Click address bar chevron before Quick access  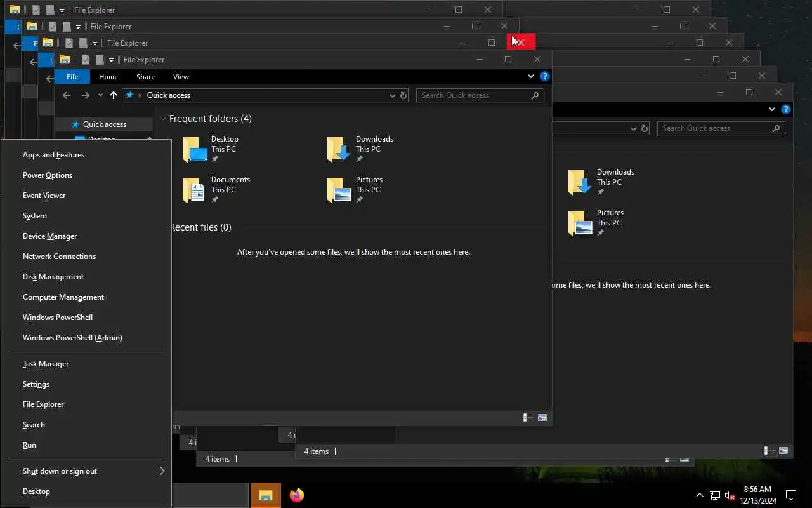click(140, 95)
